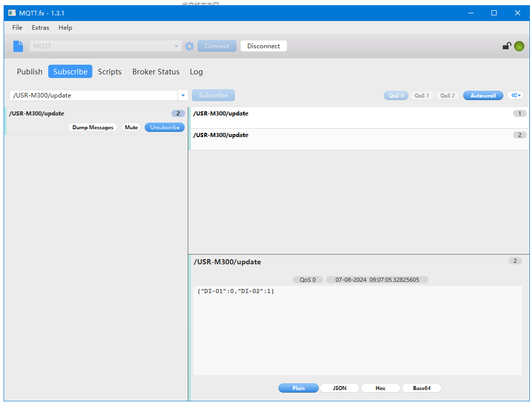Click the green connection status indicator

(x=519, y=46)
